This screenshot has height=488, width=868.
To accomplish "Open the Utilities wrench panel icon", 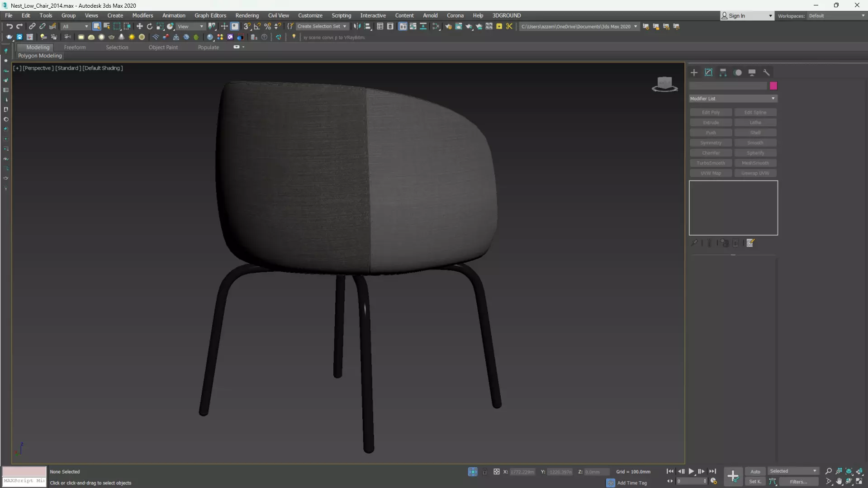I will [766, 72].
